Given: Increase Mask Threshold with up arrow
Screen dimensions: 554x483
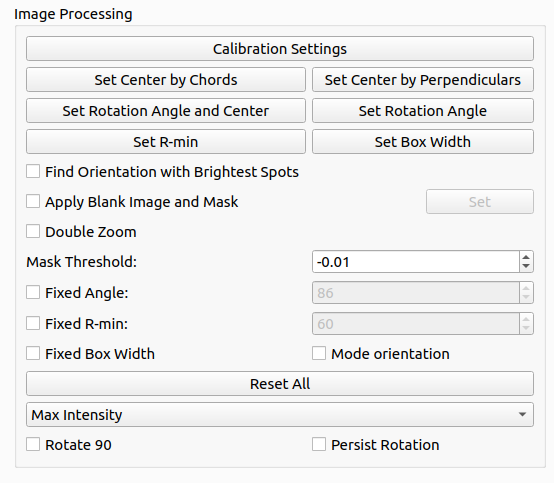Looking at the screenshot, I should pos(526,258).
